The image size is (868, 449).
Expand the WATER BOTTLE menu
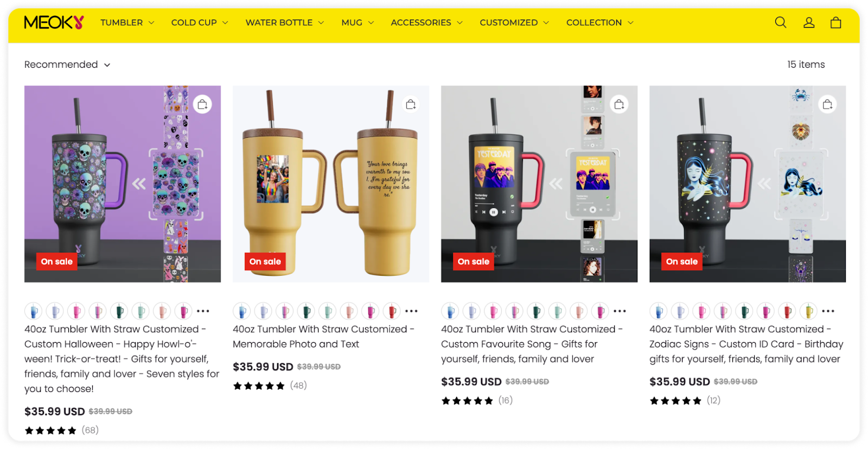click(285, 22)
